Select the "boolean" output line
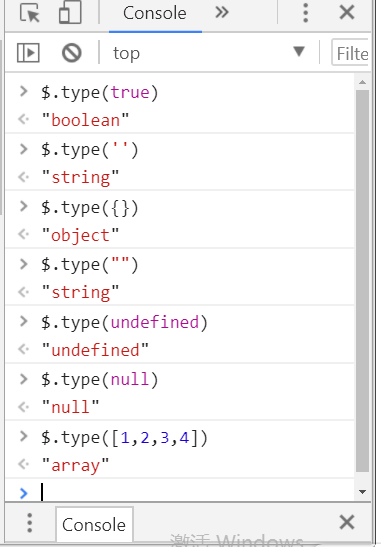 (85, 120)
